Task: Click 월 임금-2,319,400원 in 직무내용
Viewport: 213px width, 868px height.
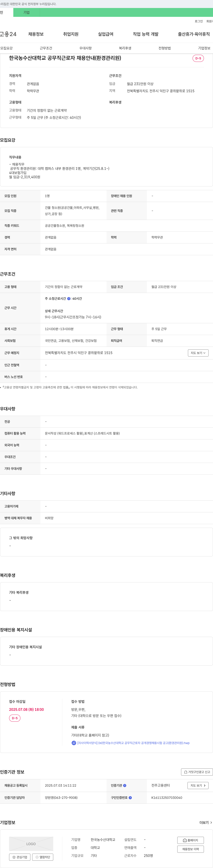Action: click(25, 177)
